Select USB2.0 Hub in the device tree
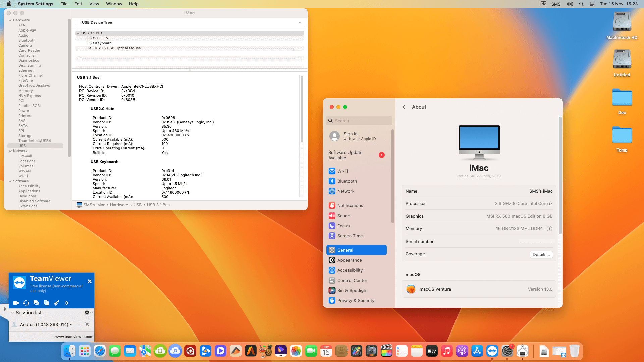 [x=190, y=38]
